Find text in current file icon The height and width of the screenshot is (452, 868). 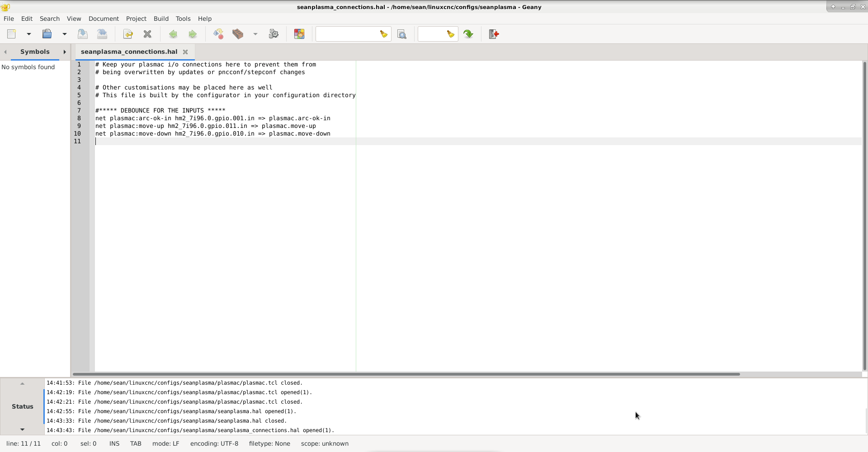pyautogui.click(x=402, y=34)
